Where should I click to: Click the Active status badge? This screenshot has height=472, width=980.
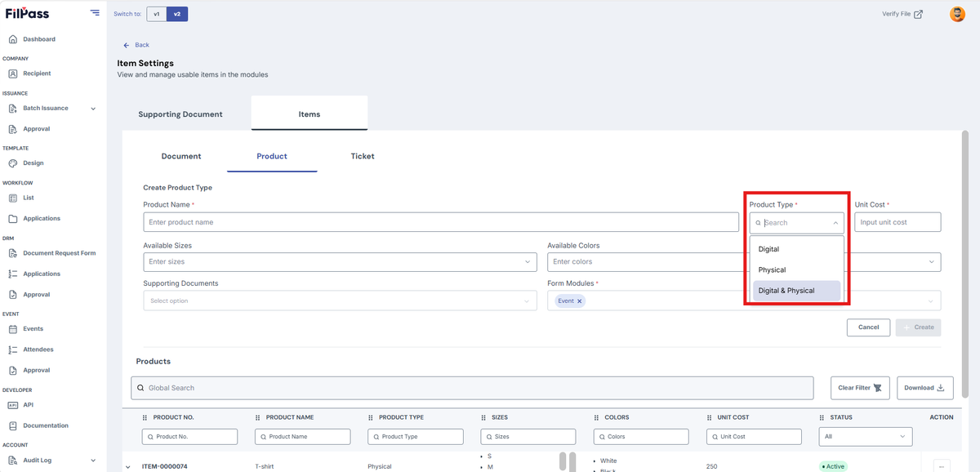click(x=833, y=466)
